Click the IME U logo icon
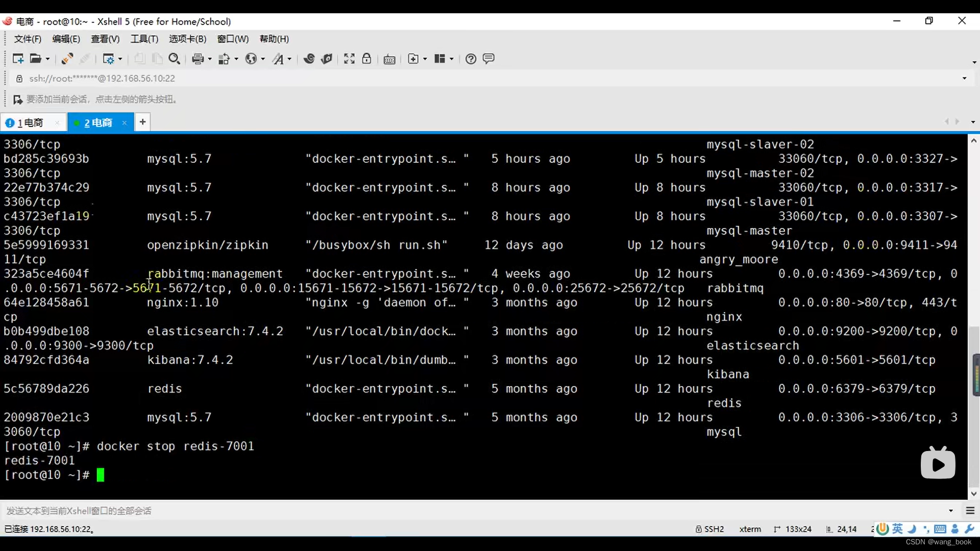The width and height of the screenshot is (980, 551). (x=883, y=529)
